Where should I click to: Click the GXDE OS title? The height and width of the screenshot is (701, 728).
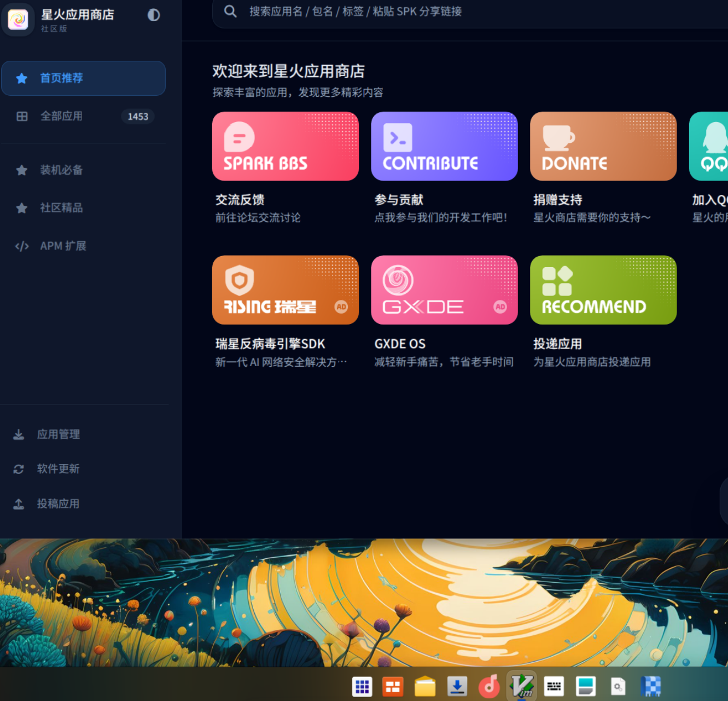[400, 344]
